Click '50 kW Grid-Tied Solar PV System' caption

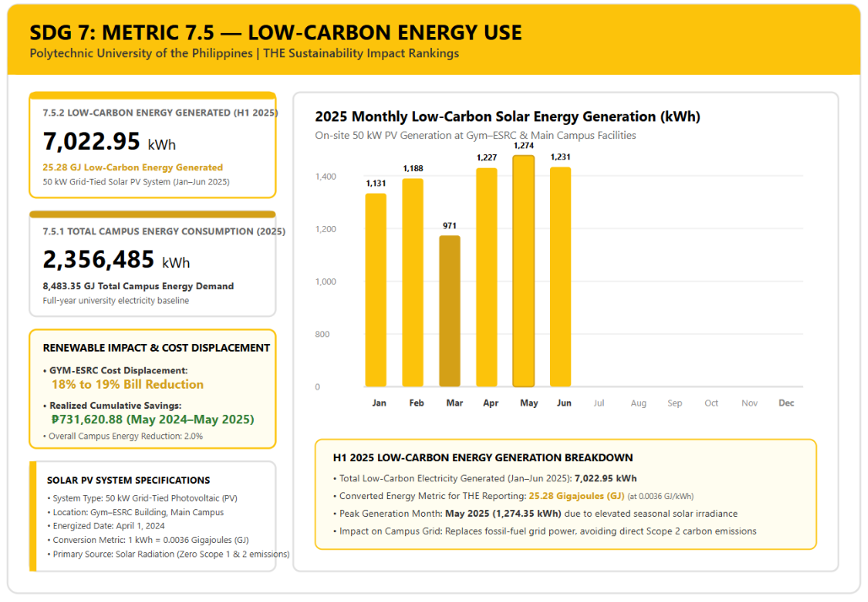pos(136,181)
